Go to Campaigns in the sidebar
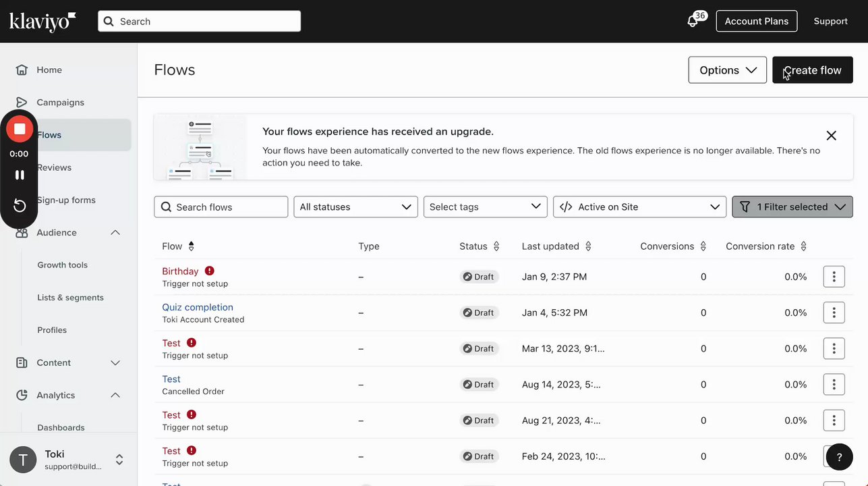This screenshot has height=486, width=868. [60, 103]
